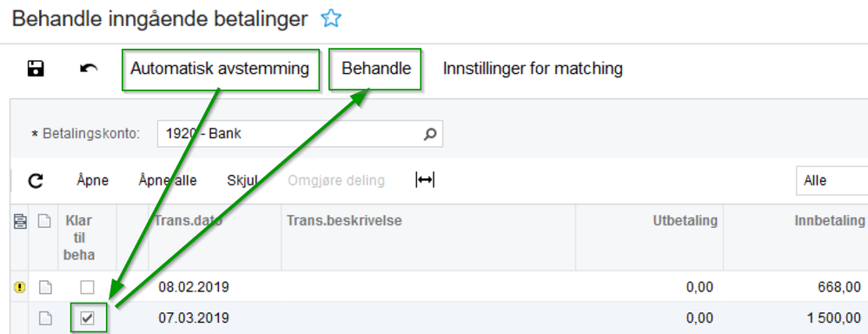
Task: Open the lookup magnifier in Betalingskonto field
Action: 429,134
